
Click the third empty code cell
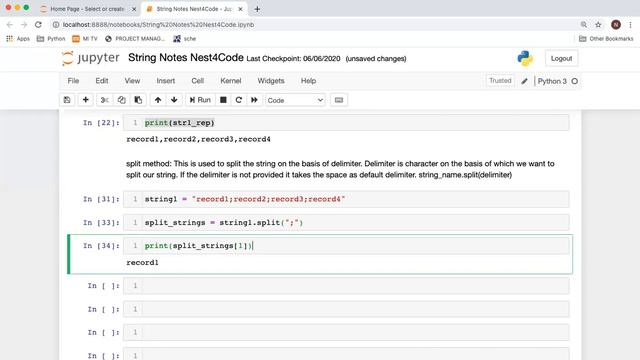click(x=346, y=332)
